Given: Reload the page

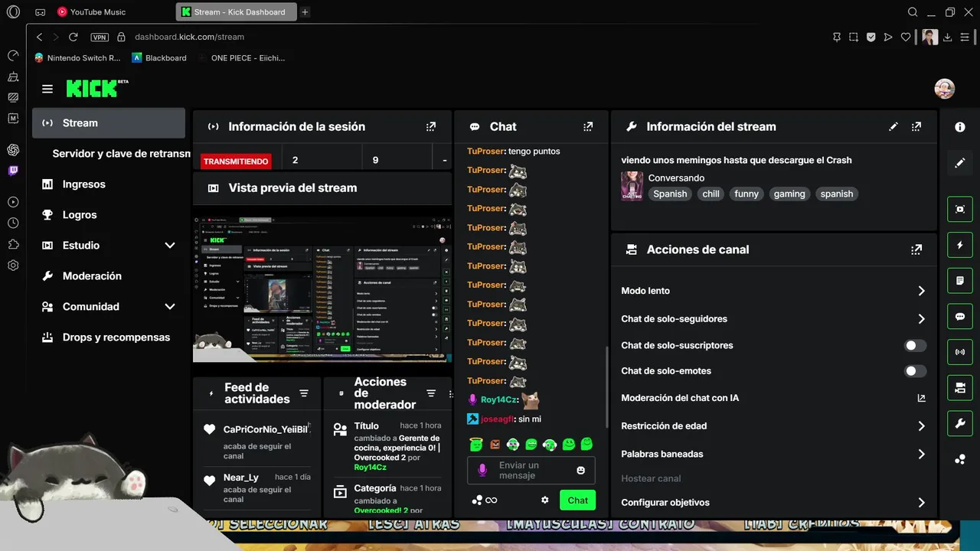Looking at the screenshot, I should (73, 37).
